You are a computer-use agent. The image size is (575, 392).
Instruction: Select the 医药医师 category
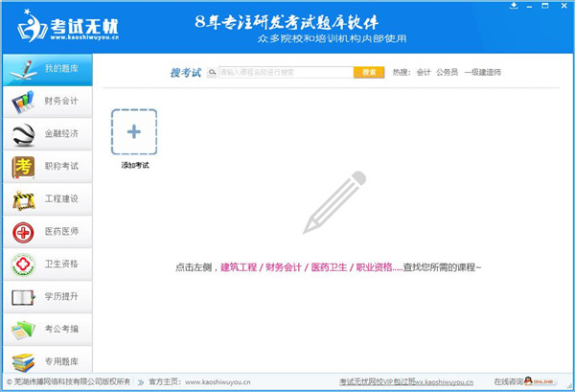click(x=47, y=232)
